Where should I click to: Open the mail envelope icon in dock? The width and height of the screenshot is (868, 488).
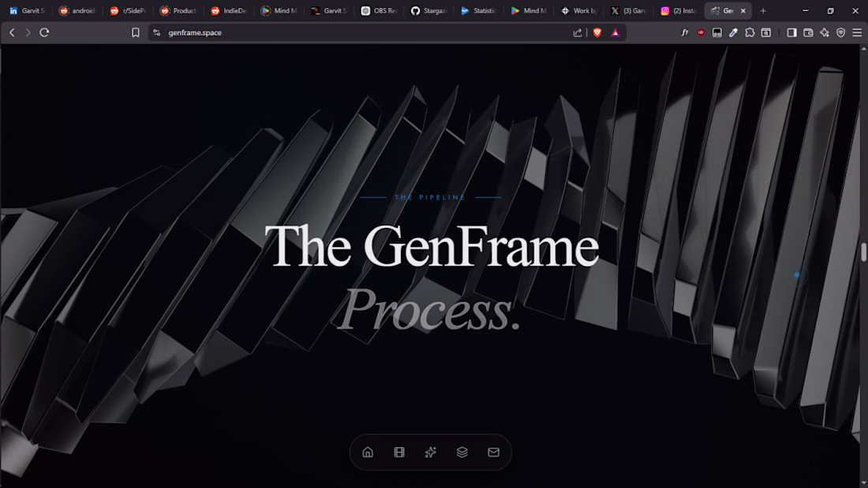[494, 452]
